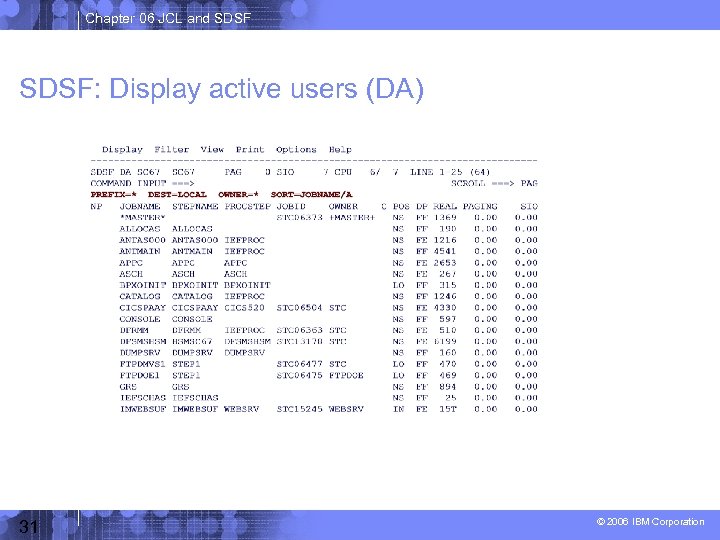Click REAL value 4541 for ANTMAIN
720x540 pixels.
click(x=445, y=251)
